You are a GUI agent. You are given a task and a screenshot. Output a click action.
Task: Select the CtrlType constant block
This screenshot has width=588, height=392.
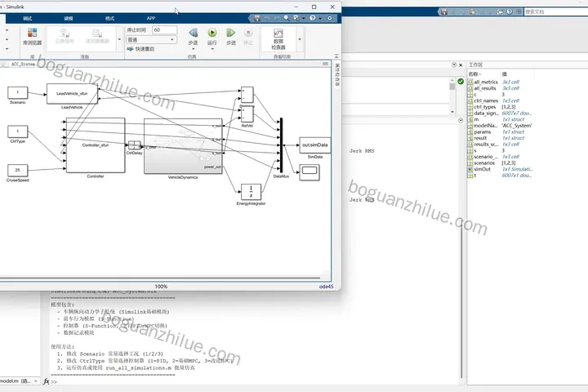[x=18, y=131]
